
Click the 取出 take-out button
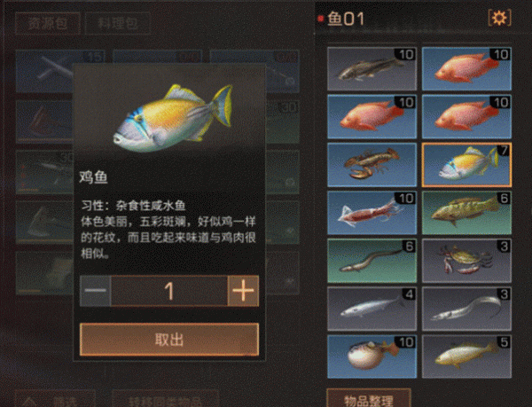(169, 339)
